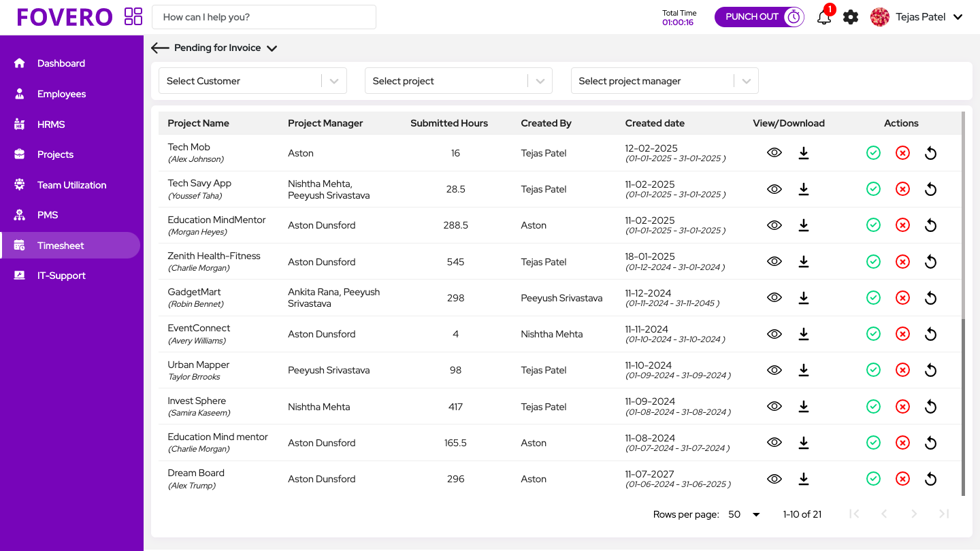The height and width of the screenshot is (551, 980).
Task: Expand the Select project manager dropdown
Action: pos(664,81)
